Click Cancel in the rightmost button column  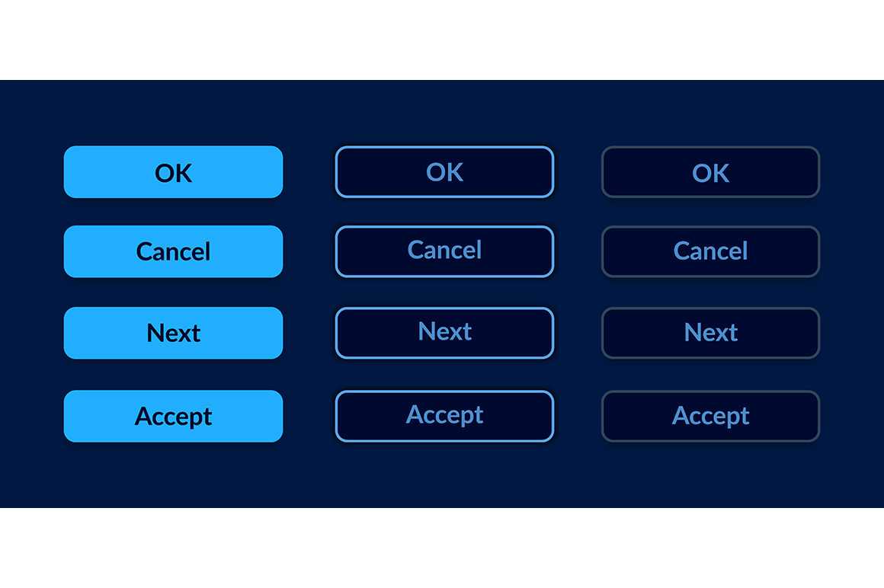[x=710, y=251]
